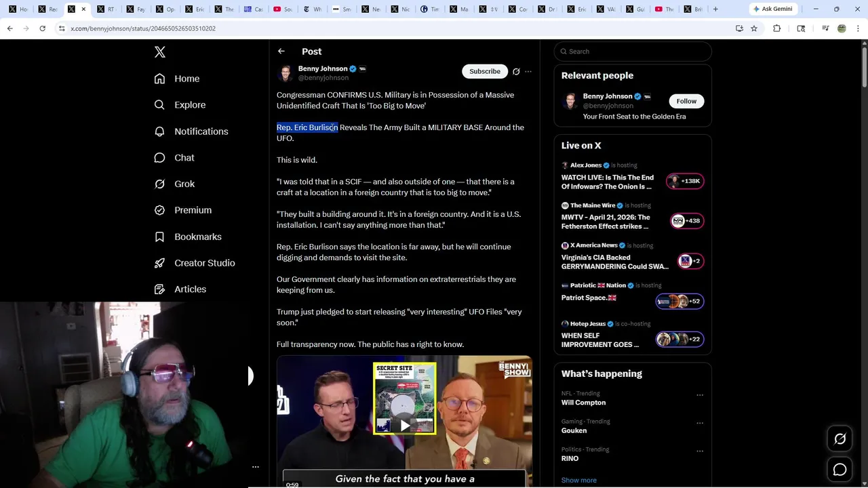Click the Home label in sidebar
The image size is (868, 488).
click(187, 79)
